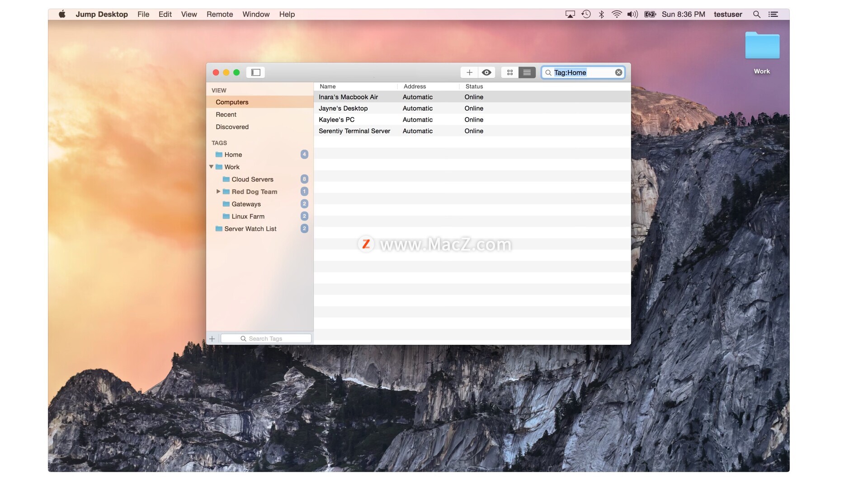
Task: Switch to icon grid view
Action: tap(510, 72)
